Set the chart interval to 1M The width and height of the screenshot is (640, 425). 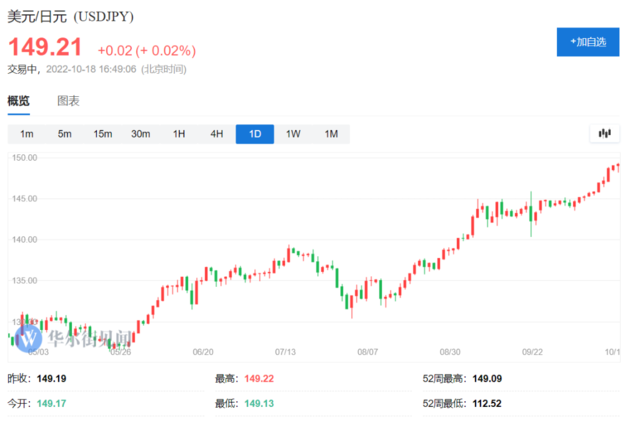[331, 134]
